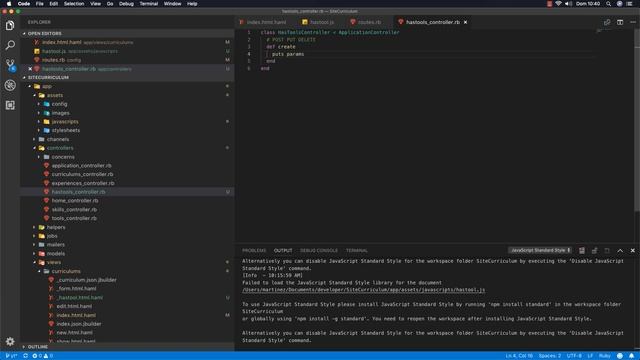Click Spaces: 2 indentation in status bar
The image size is (640, 360).
tap(550, 356)
